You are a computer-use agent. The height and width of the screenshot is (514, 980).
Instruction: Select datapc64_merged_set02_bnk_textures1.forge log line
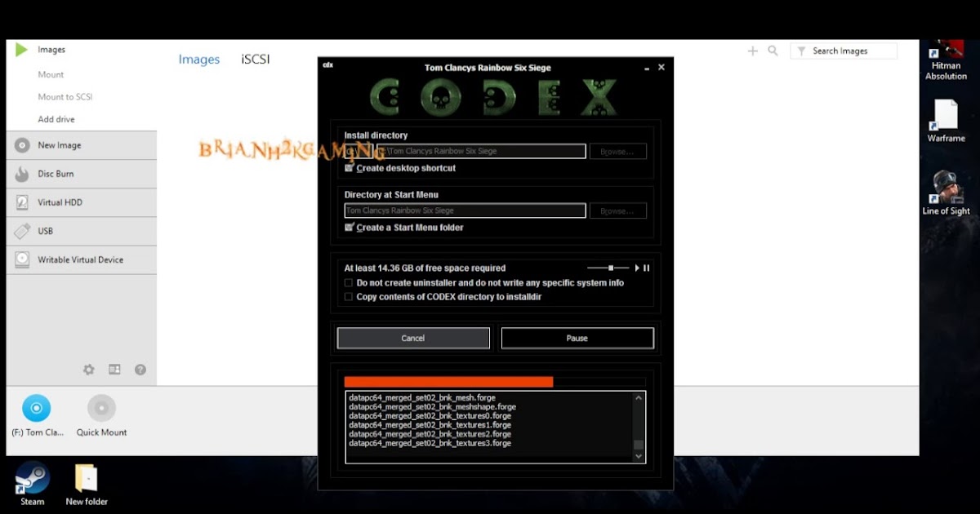click(430, 425)
